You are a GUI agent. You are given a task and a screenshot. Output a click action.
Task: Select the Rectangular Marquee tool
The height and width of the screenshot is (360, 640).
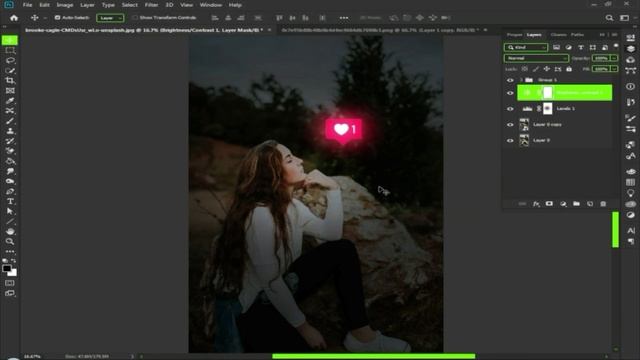10,50
